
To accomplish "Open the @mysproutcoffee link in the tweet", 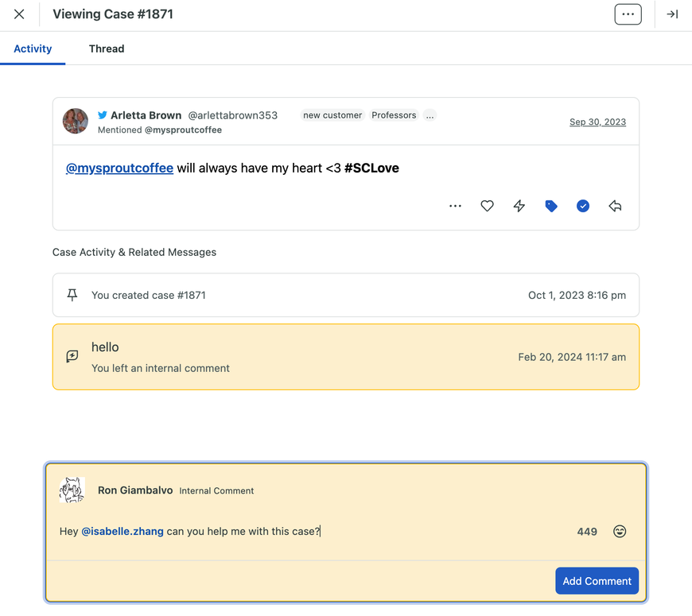I will point(119,168).
